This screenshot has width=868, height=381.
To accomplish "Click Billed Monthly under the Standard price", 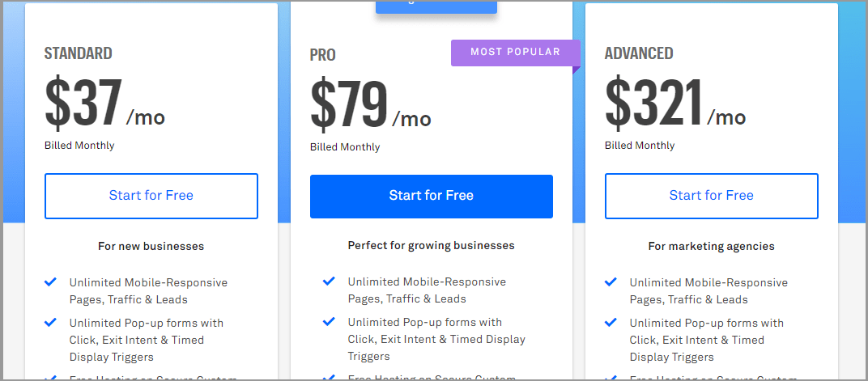I will [x=79, y=146].
